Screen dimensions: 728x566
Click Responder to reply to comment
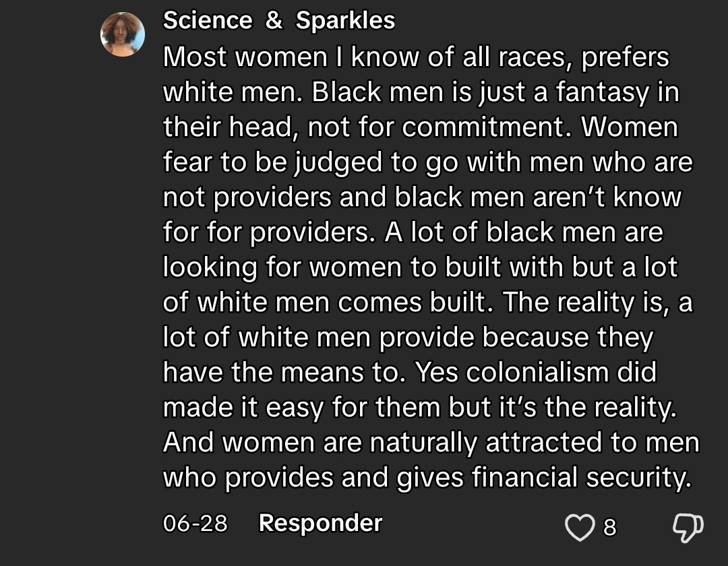pyautogui.click(x=320, y=523)
